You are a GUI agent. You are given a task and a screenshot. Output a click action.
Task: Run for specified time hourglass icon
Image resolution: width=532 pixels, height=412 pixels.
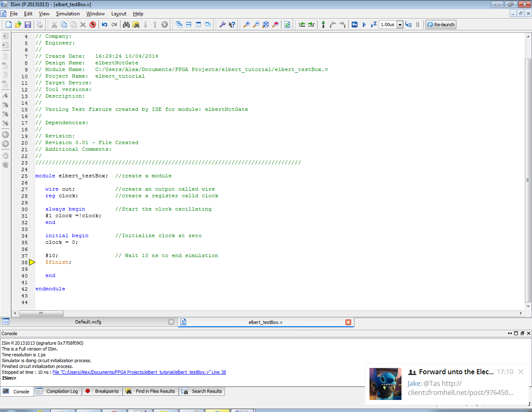tap(374, 25)
